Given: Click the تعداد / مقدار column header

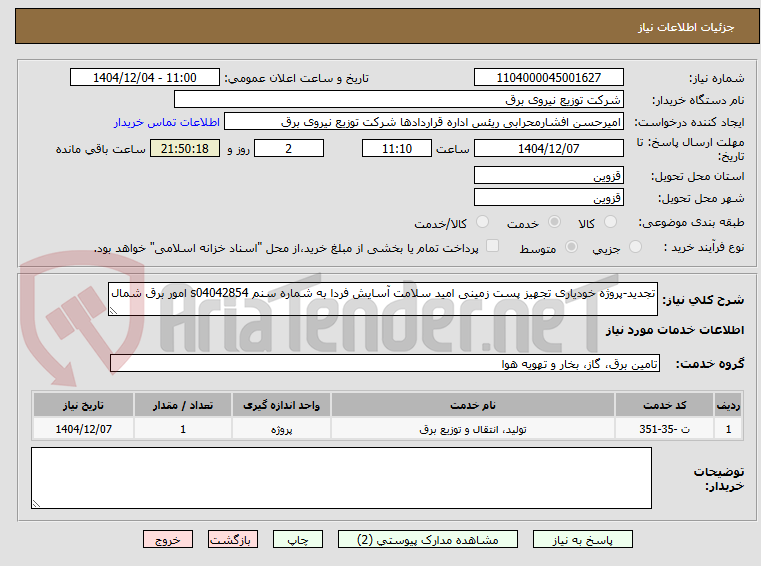Looking at the screenshot, I should (182, 405).
